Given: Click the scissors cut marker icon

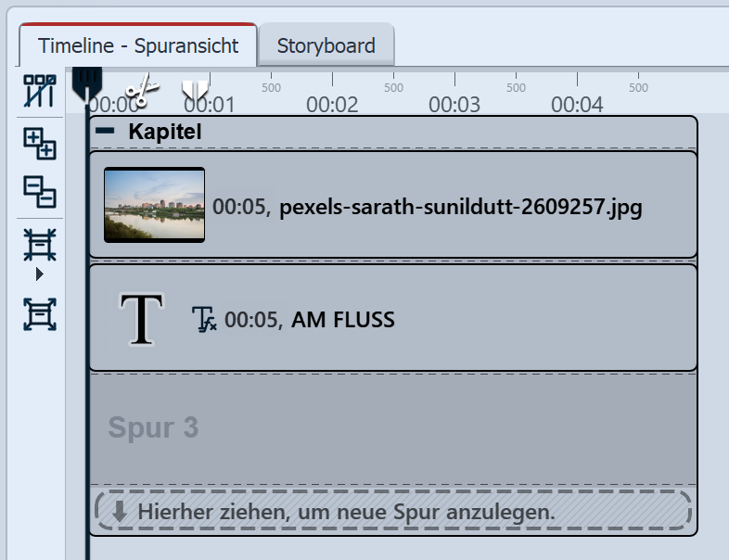Looking at the screenshot, I should click(x=142, y=91).
